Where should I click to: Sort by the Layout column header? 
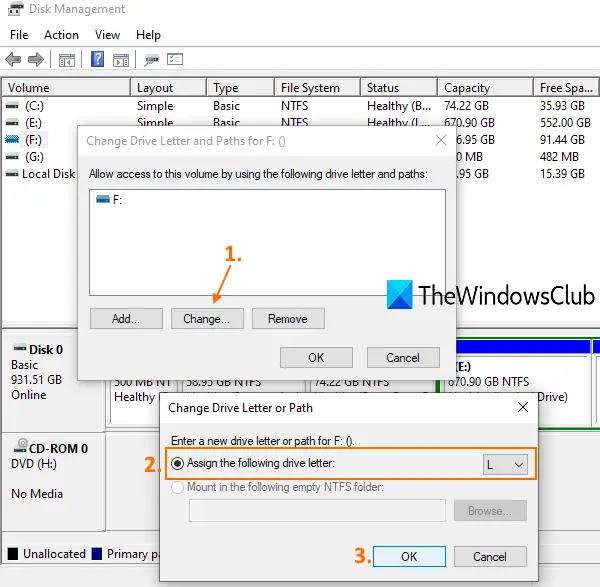pyautogui.click(x=168, y=88)
